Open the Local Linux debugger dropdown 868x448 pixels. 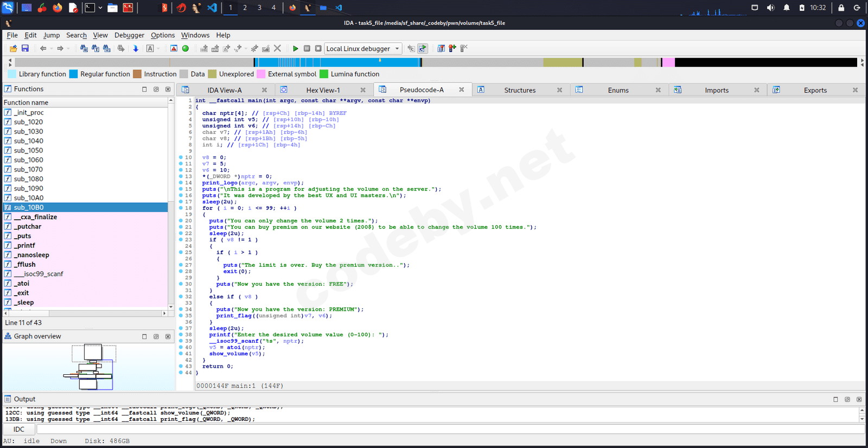point(363,49)
